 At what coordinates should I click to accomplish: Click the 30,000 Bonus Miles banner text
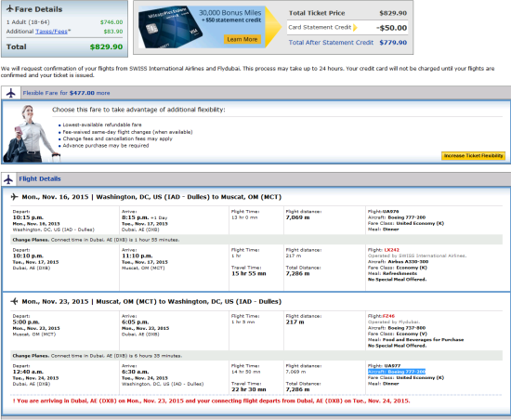click(x=230, y=13)
